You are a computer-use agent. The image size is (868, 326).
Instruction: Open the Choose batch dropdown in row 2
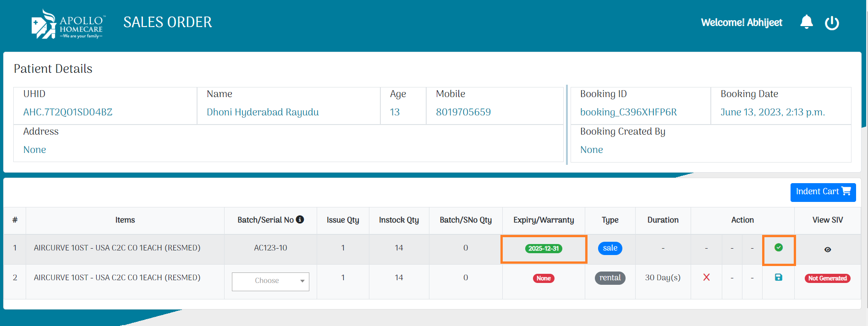tap(270, 281)
